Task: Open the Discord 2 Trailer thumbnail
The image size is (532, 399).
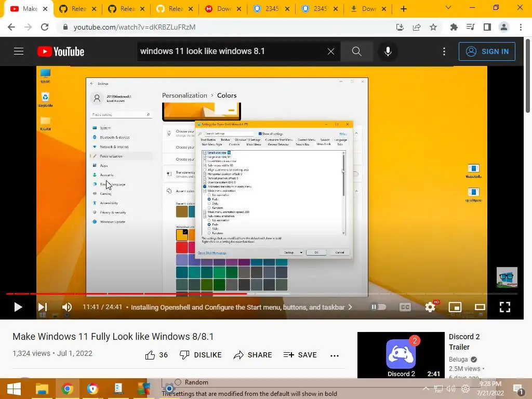Action: (401, 355)
